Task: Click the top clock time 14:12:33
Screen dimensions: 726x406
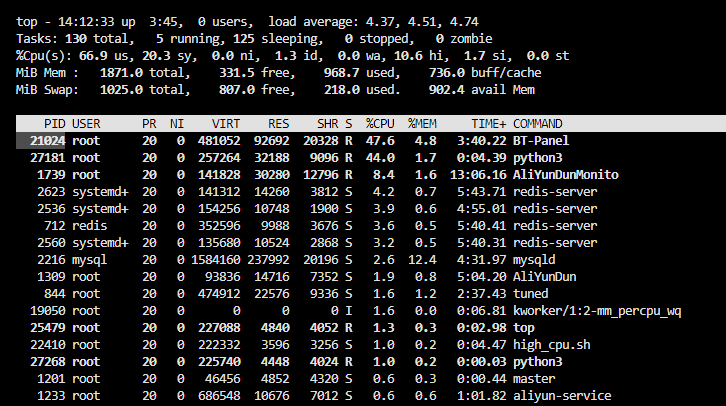Action: pos(86,22)
